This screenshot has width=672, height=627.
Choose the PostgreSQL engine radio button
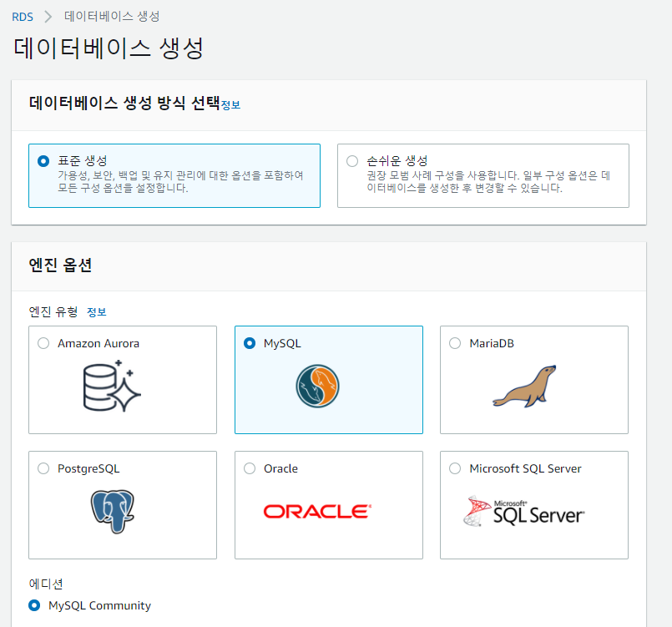[43, 468]
